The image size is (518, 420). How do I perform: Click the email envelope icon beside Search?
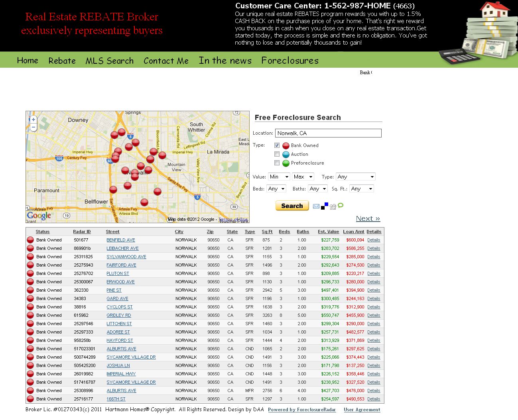(x=316, y=206)
